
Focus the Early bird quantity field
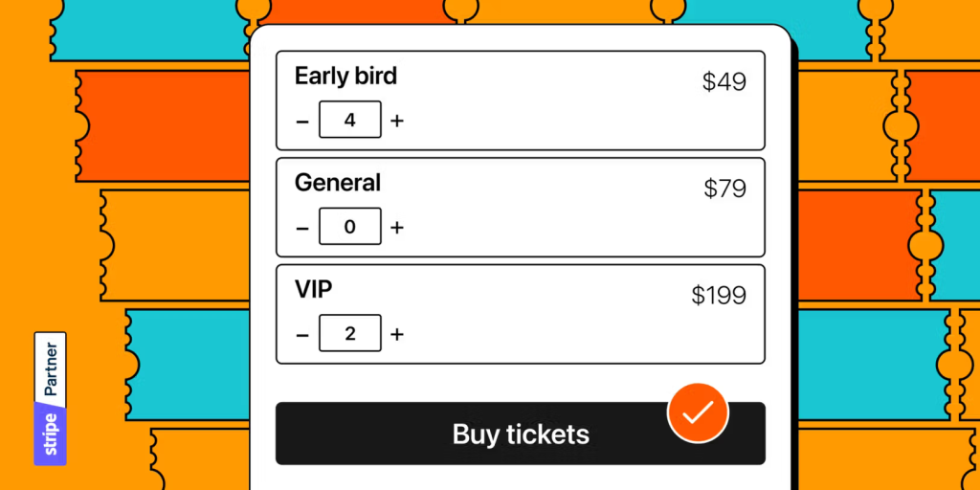coord(349,121)
